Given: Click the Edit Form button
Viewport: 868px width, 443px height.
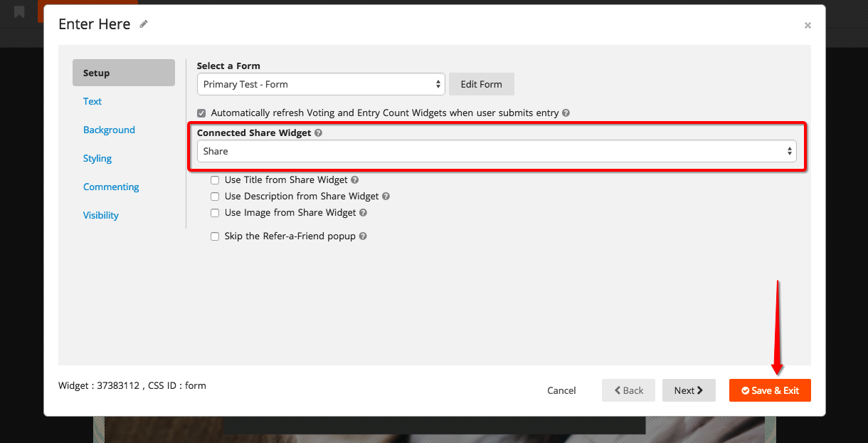Looking at the screenshot, I should coord(481,83).
